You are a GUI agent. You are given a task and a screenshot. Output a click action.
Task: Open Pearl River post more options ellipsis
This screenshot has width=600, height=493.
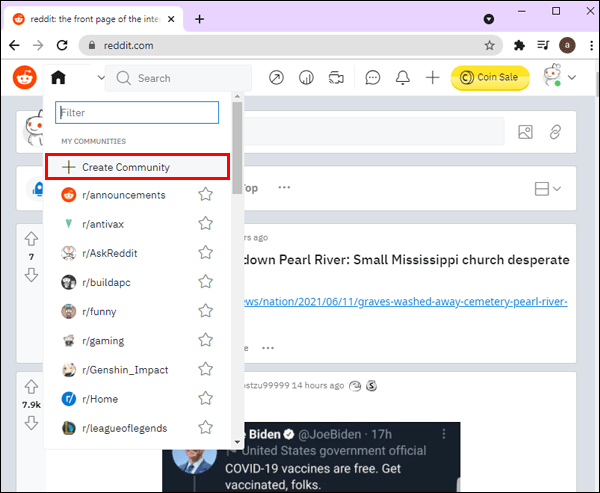point(268,348)
